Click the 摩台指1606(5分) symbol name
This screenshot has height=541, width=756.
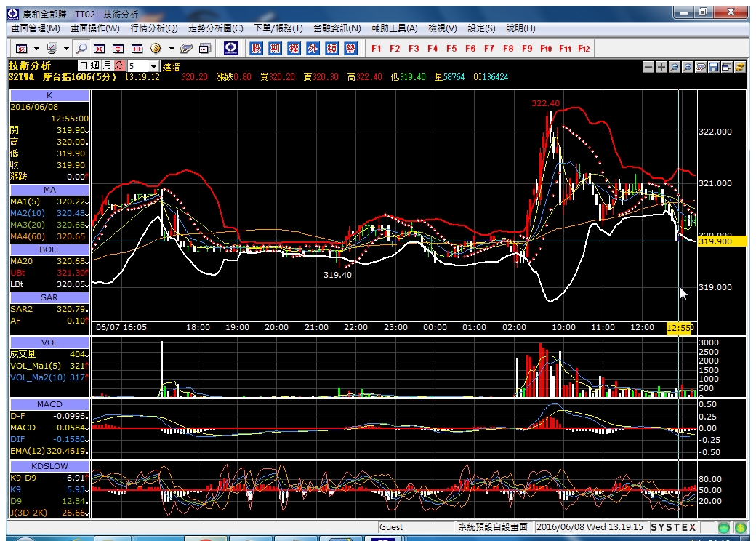(x=79, y=77)
